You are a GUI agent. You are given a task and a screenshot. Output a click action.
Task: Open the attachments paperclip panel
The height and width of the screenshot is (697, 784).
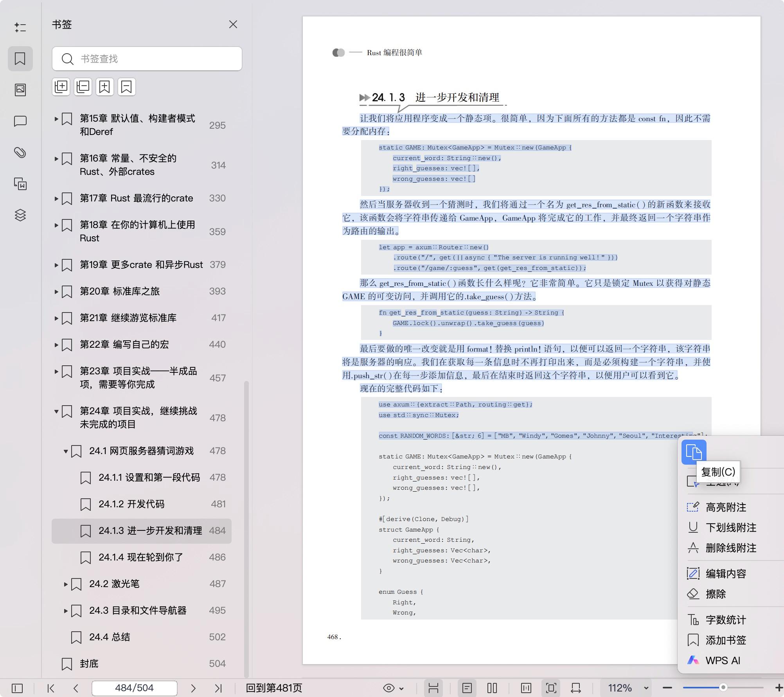(x=20, y=153)
